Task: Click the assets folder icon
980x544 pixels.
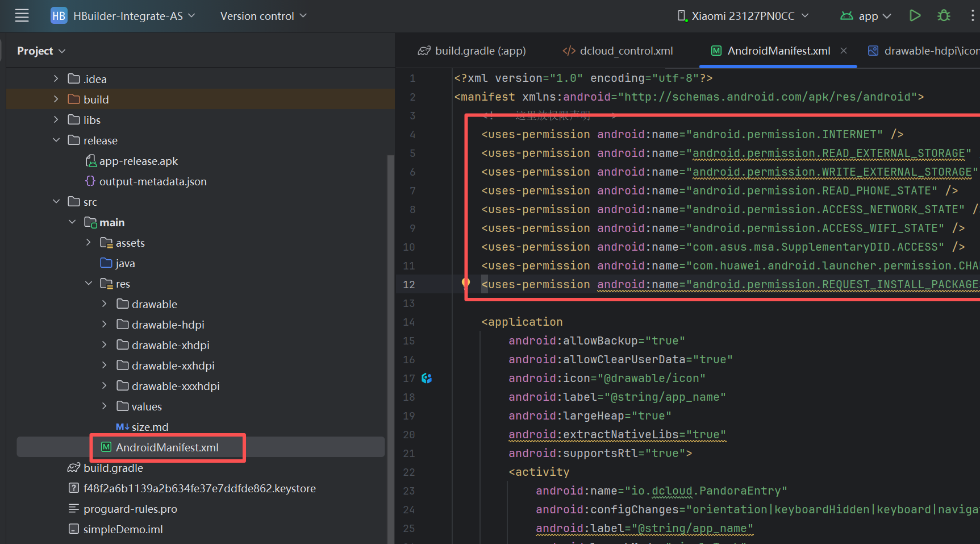Action: [x=106, y=243]
